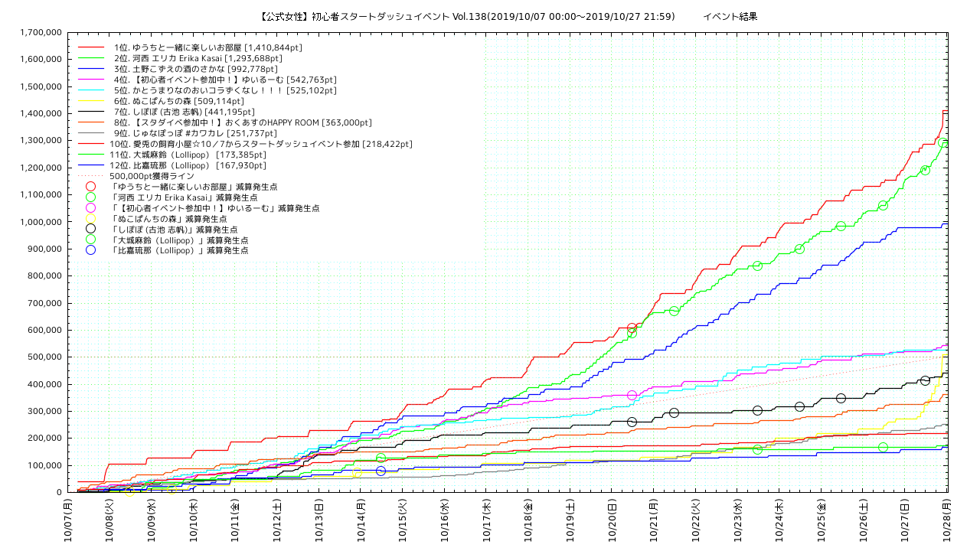Screen dimensions: 980x551
Task: Click blue circle icon for 比嘉琉那 legend entry
Action: [91, 250]
